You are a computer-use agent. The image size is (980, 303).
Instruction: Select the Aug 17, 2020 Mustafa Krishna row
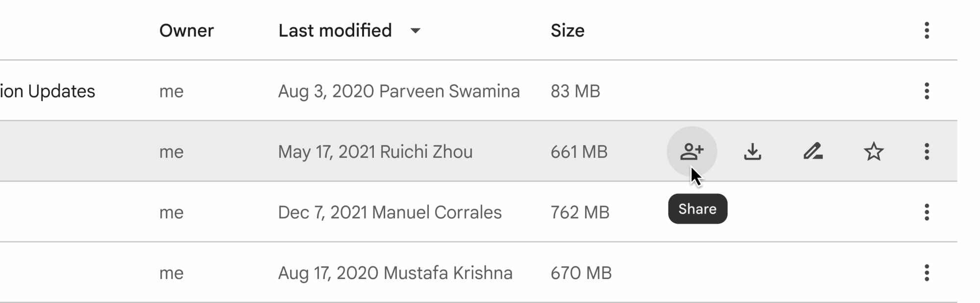(x=395, y=273)
